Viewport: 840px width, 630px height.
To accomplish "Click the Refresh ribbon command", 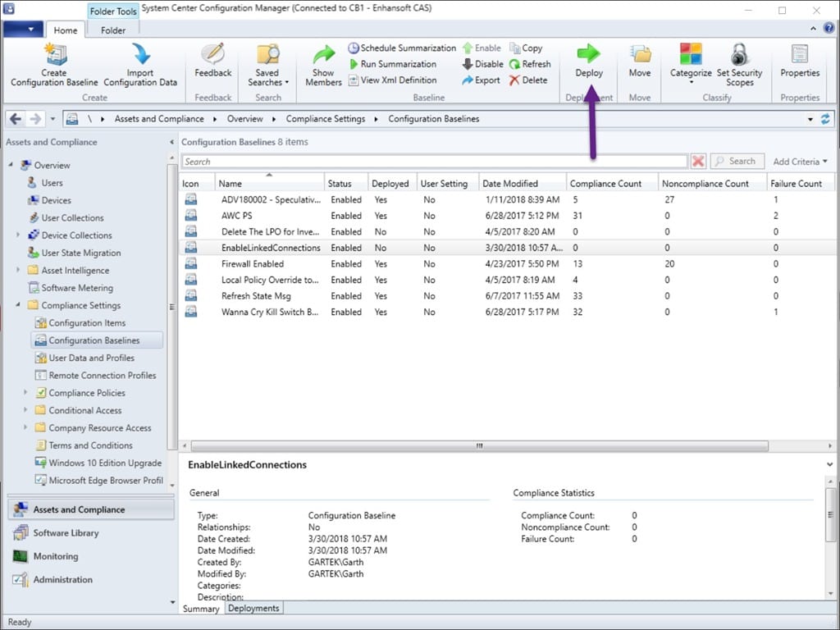I will click(x=530, y=64).
